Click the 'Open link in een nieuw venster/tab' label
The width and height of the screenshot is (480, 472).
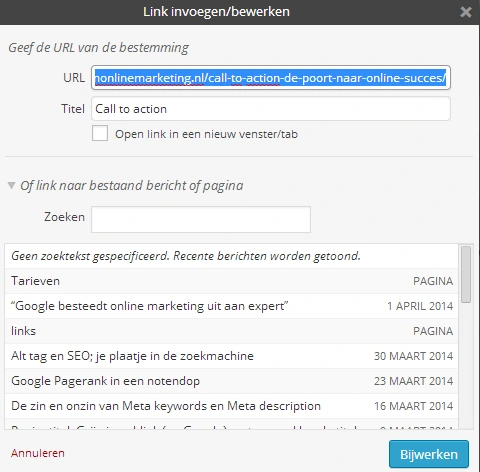[x=206, y=134]
